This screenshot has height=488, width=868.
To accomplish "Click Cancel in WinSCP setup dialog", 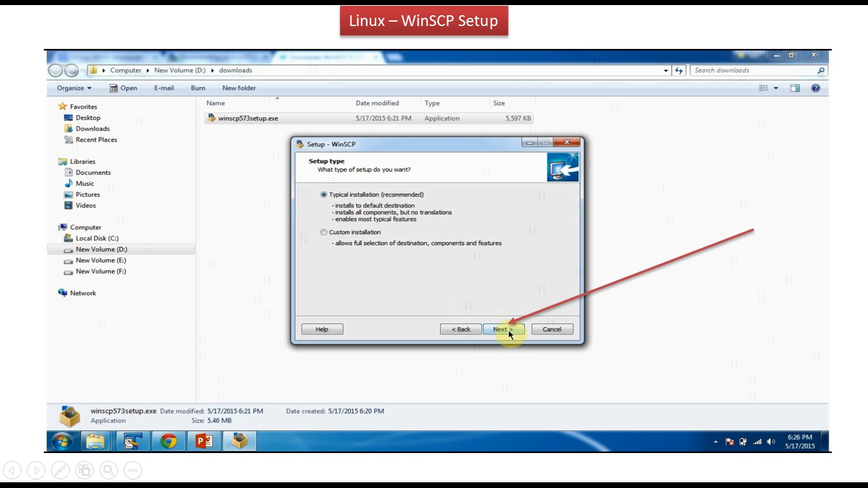I will tap(552, 329).
